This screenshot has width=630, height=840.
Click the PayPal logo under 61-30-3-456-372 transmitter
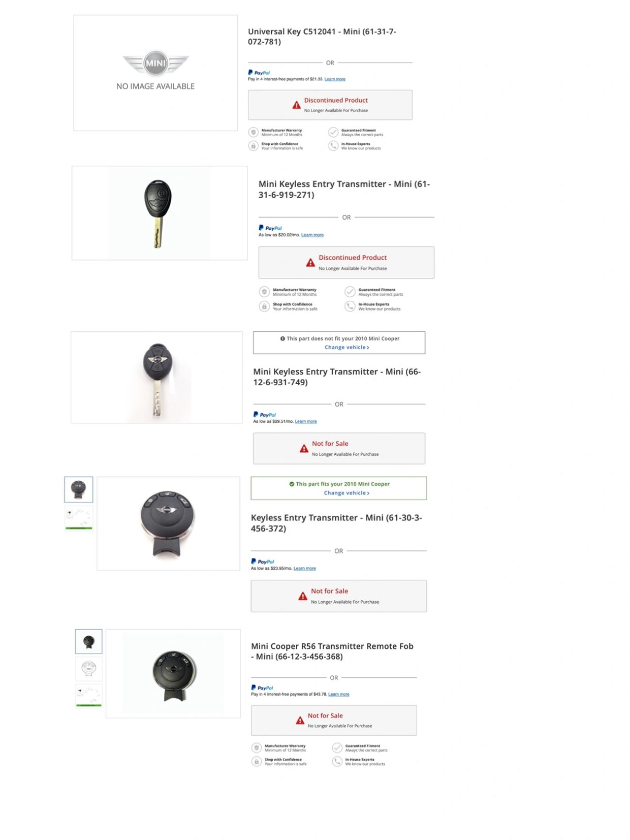[x=263, y=561]
